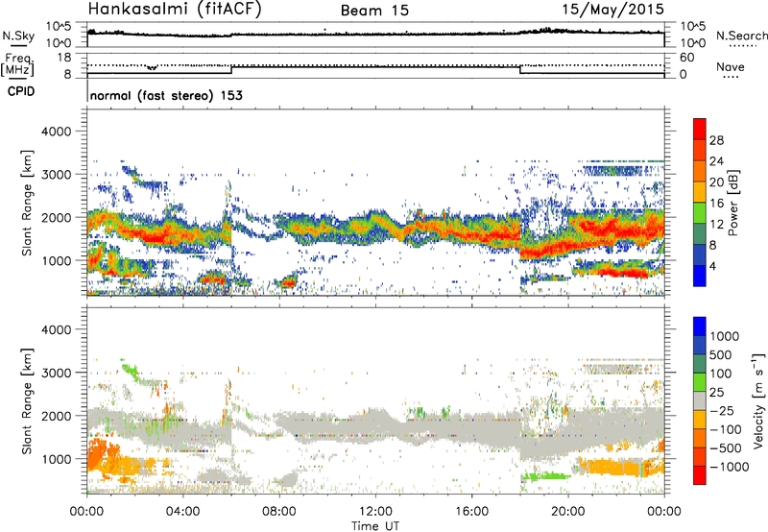Click the date 15/May/2015
768x532 pixels.
[613, 9]
